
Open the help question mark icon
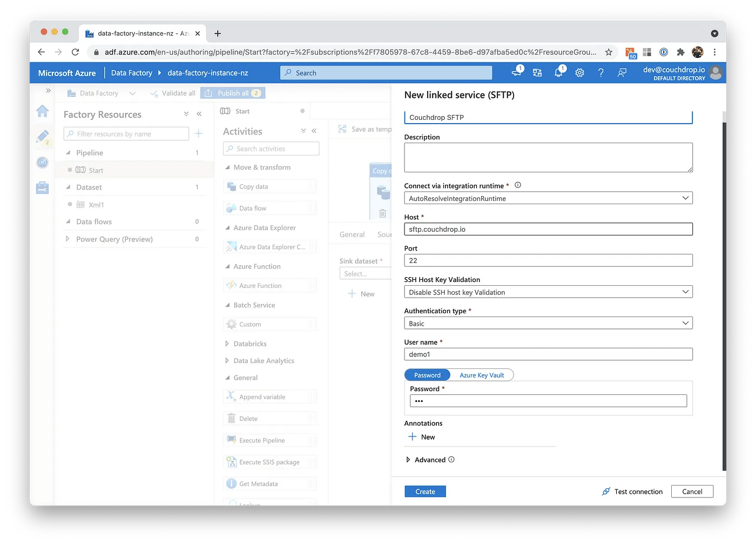[x=600, y=72]
